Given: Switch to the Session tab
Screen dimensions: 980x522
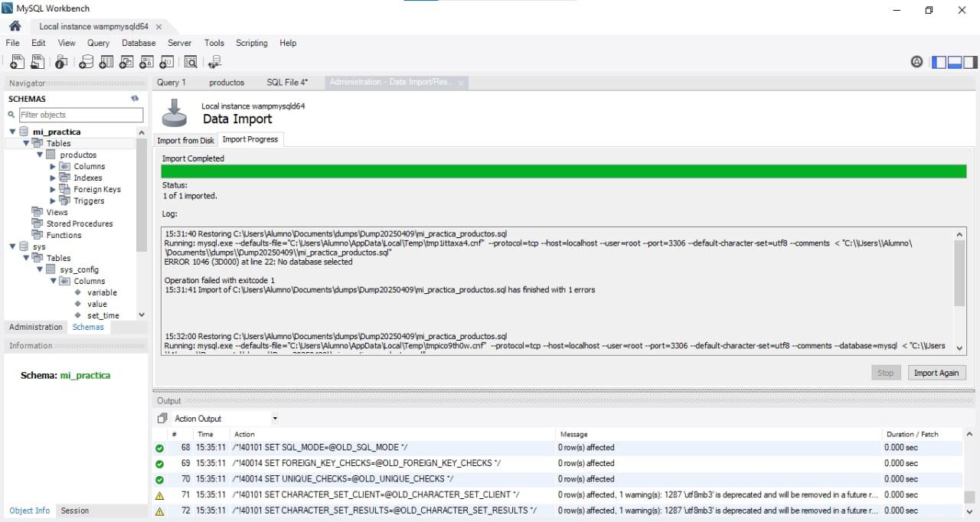Looking at the screenshot, I should click(x=75, y=511).
